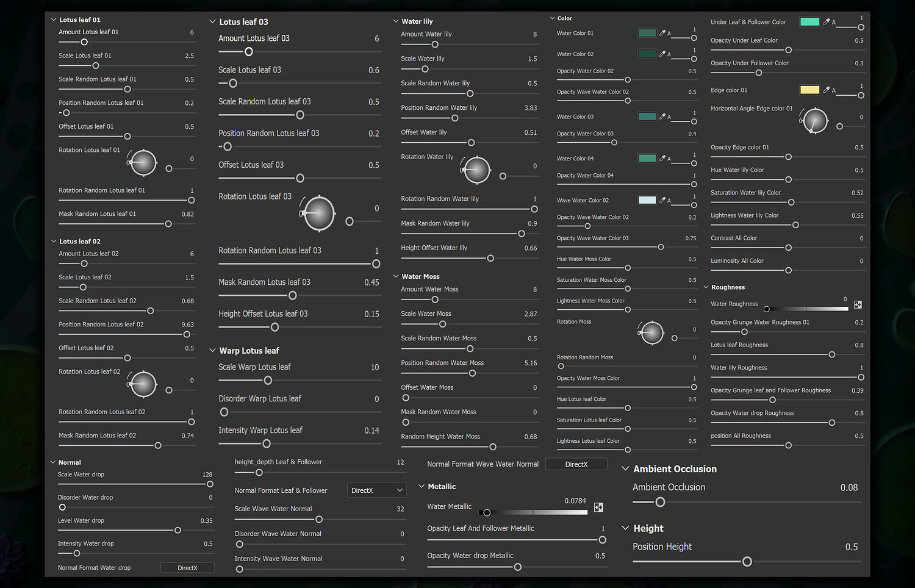Collapse the Ambient Occlusion section

coord(625,468)
